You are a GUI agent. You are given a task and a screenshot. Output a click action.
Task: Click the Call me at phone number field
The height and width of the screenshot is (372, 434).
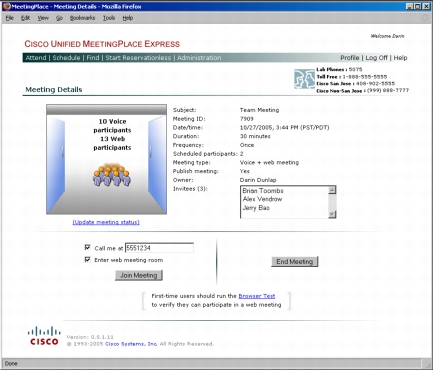click(159, 248)
